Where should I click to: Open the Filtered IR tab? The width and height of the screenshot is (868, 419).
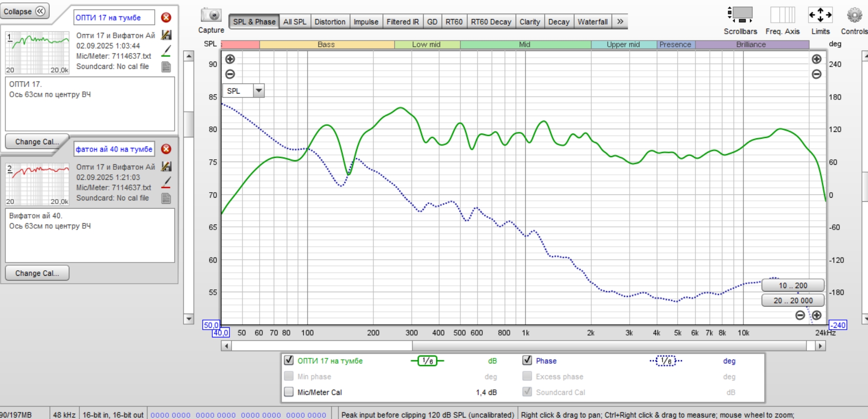click(402, 21)
